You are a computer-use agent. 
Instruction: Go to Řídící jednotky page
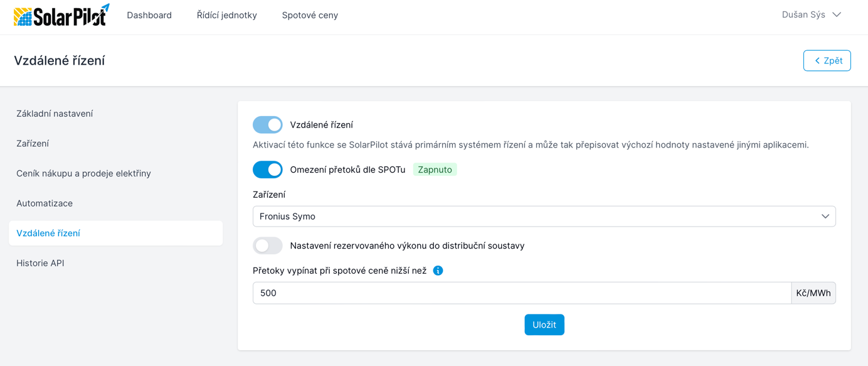(226, 15)
